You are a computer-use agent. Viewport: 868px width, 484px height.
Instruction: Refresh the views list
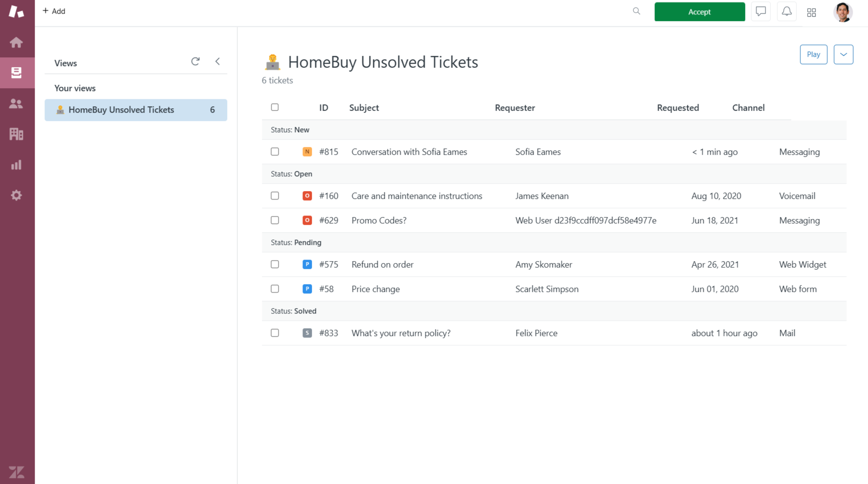click(195, 61)
